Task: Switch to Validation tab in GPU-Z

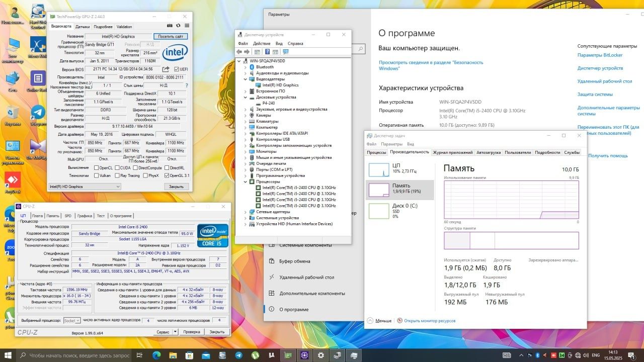Action: [124, 27]
